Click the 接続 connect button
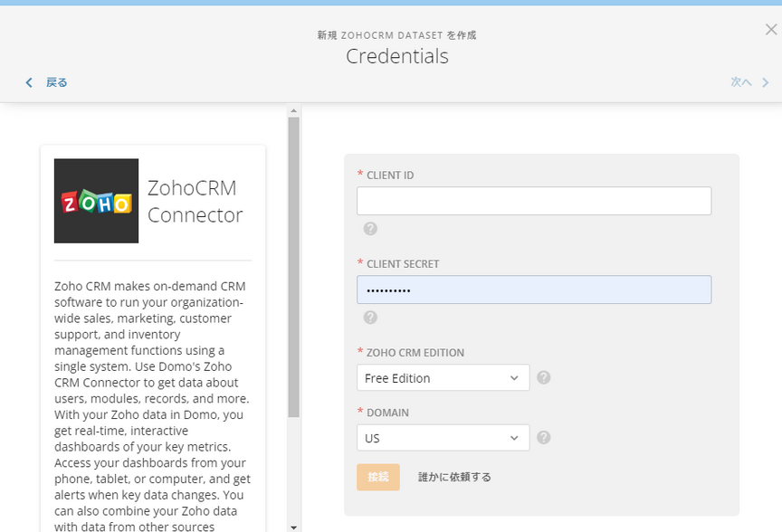The image size is (782, 532). [378, 477]
